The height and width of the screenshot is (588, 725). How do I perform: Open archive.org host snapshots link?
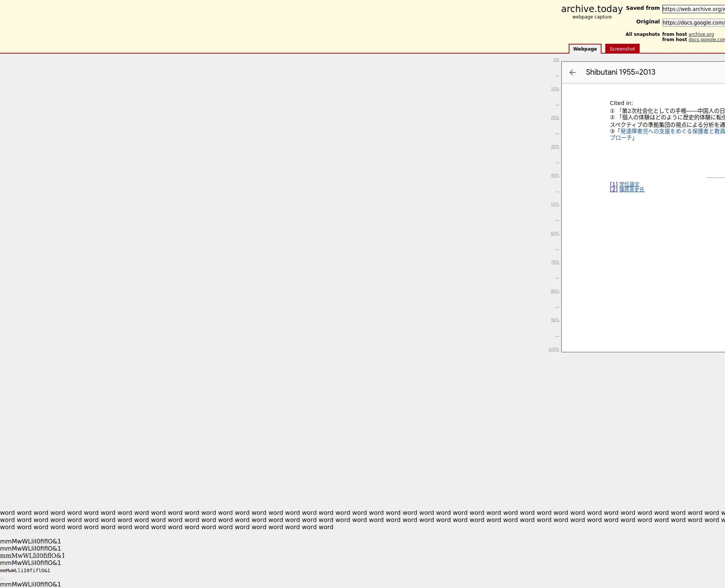(x=701, y=34)
